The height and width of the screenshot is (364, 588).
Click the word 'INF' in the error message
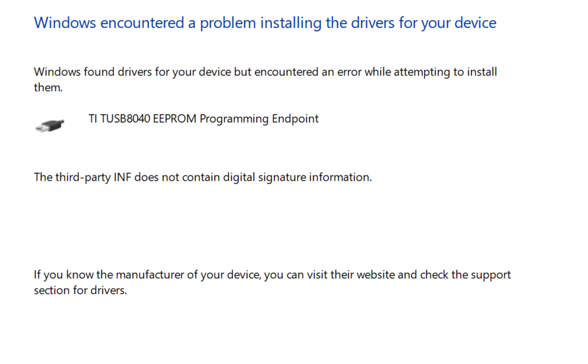tap(122, 177)
